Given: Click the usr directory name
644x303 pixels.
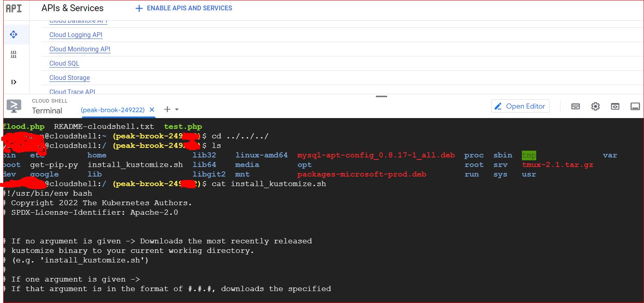Looking at the screenshot, I should [x=529, y=174].
